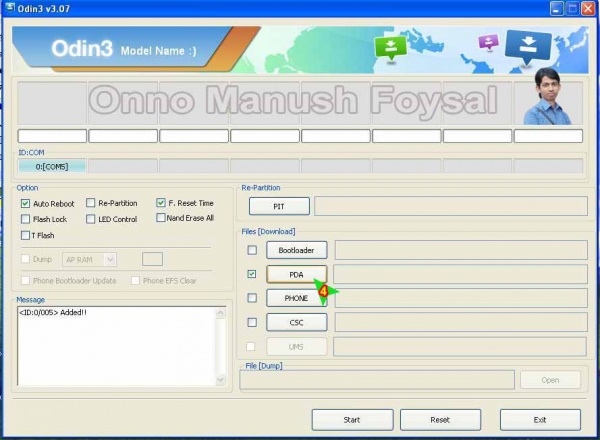Toggle the Auto Reboot checkbox
The image size is (600, 440).
pyautogui.click(x=25, y=203)
